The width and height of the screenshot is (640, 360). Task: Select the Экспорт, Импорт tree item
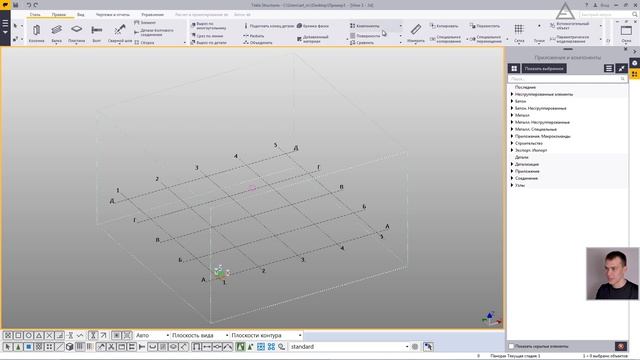coord(531,150)
